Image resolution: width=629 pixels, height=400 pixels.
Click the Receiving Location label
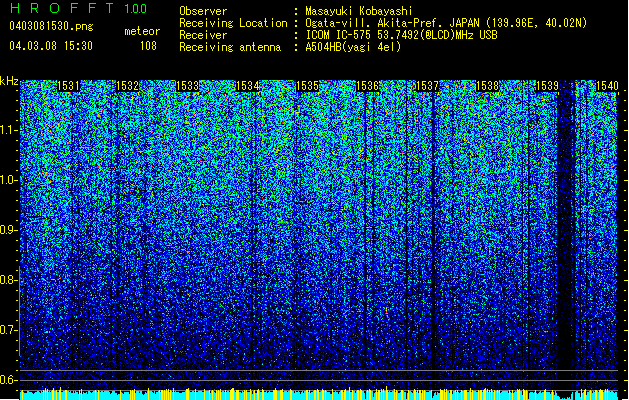pyautogui.click(x=233, y=23)
